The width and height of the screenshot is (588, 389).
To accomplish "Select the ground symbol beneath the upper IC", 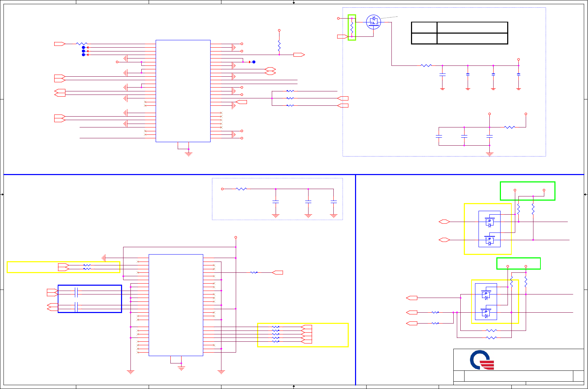I will click(x=189, y=154).
